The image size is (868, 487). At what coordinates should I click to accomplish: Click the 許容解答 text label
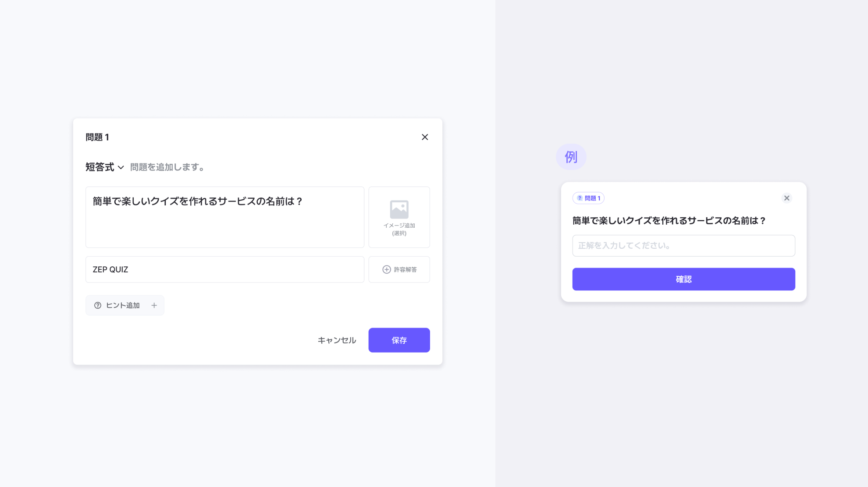pos(406,269)
